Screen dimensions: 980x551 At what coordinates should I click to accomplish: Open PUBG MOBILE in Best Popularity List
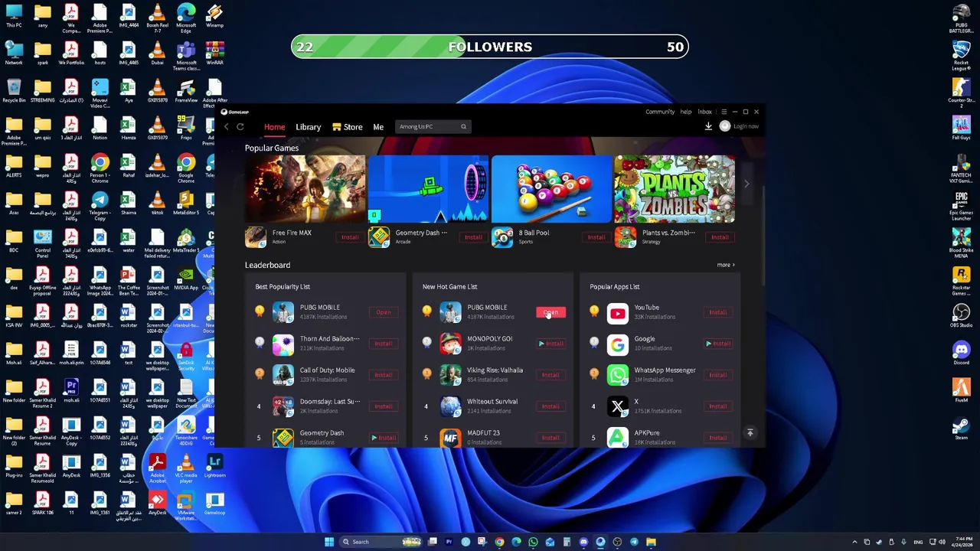coord(384,312)
